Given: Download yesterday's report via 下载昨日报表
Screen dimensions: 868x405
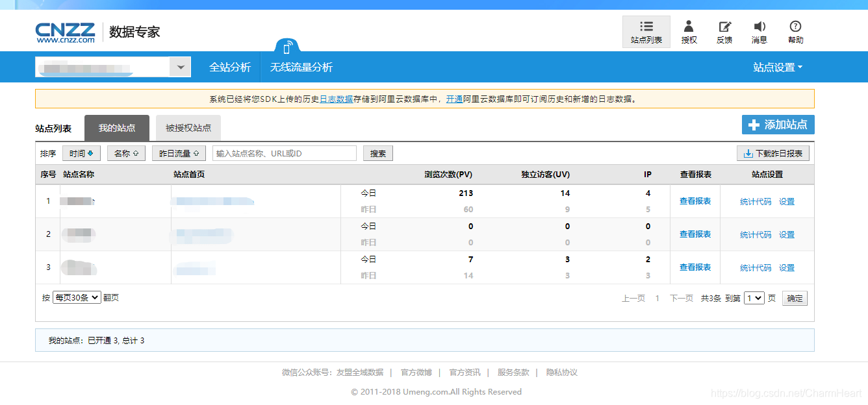Looking at the screenshot, I should point(772,153).
